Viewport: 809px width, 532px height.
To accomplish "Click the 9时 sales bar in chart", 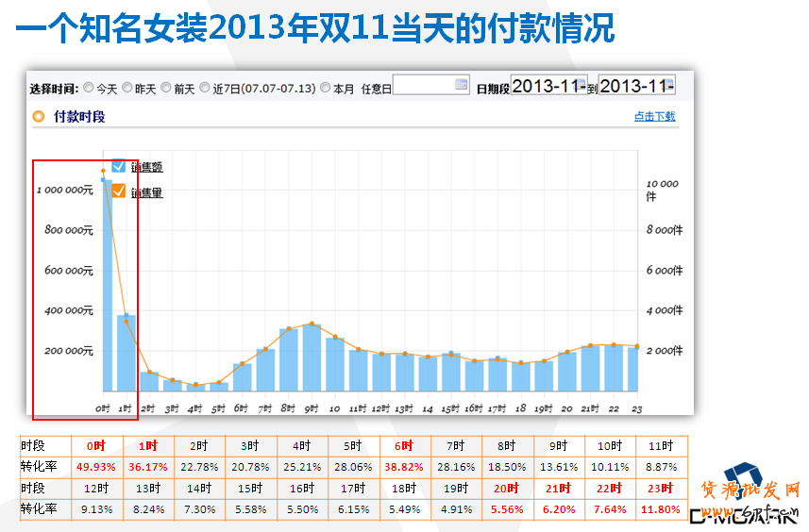I will click(312, 358).
